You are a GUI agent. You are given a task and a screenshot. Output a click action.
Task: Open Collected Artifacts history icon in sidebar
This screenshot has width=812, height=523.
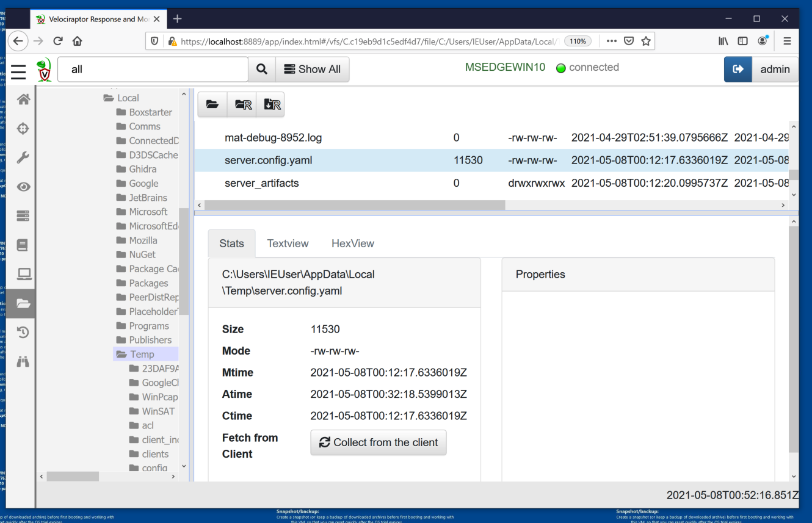[x=23, y=333]
